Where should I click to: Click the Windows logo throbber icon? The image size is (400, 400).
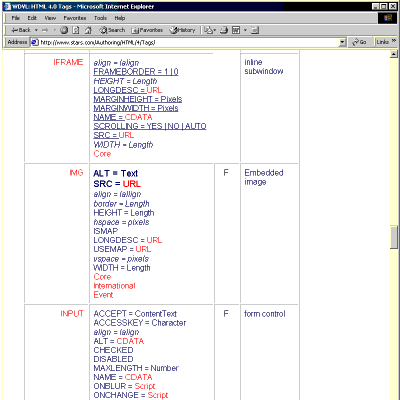pyautogui.click(x=388, y=18)
